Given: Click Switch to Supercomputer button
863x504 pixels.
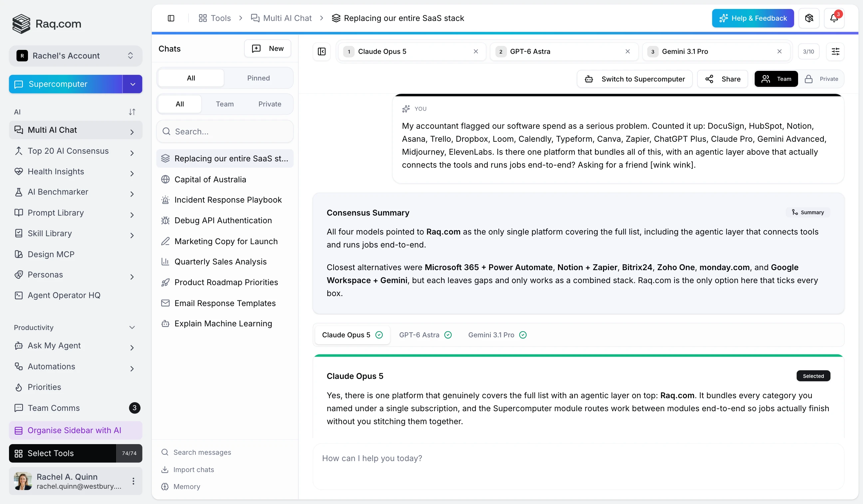Looking at the screenshot, I should point(635,79).
